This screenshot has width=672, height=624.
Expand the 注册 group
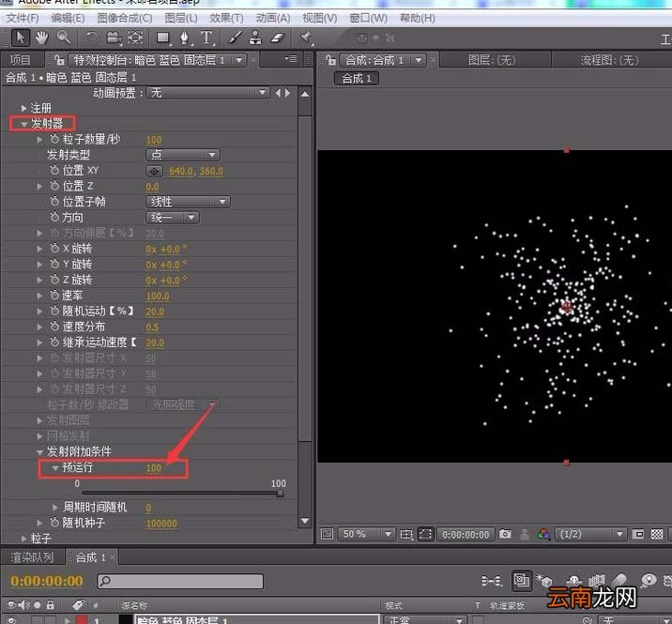24,109
